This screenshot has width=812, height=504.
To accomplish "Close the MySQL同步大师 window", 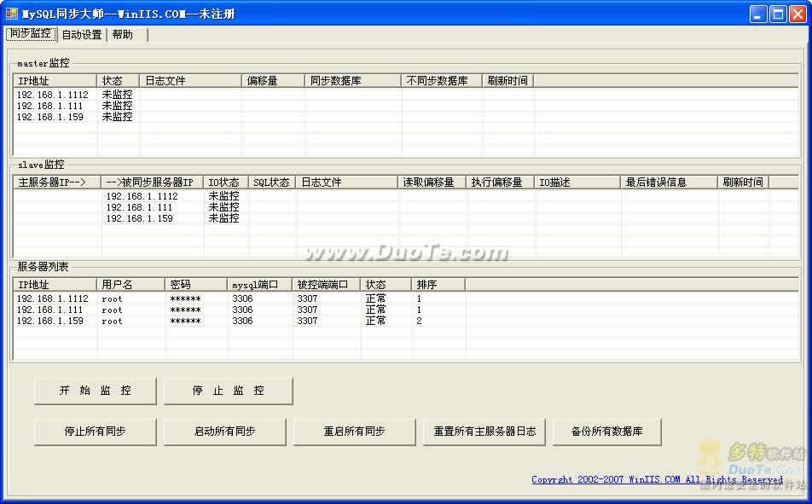I will coord(797,14).
